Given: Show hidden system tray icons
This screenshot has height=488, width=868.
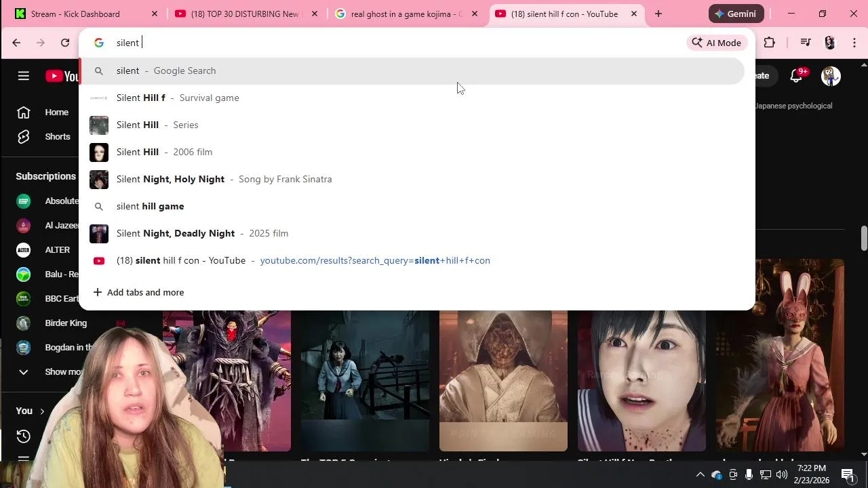Looking at the screenshot, I should tap(701, 474).
